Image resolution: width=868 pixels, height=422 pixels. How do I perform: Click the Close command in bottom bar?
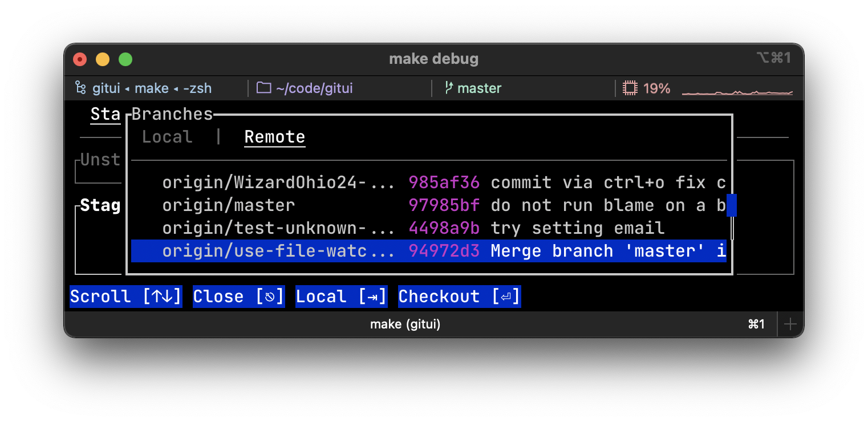pos(239,297)
